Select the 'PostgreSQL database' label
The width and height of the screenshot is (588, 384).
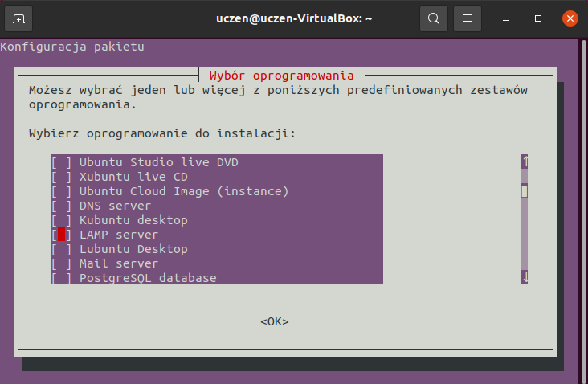(x=148, y=278)
